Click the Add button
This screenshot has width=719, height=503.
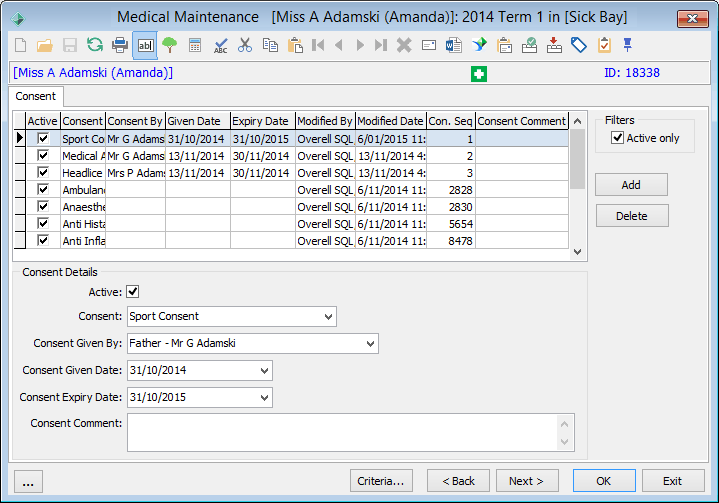coord(631,185)
